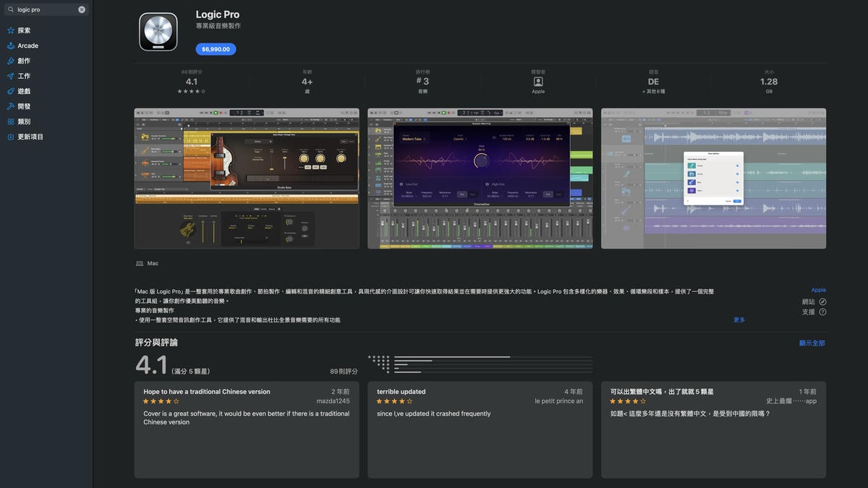Click the Logic Pro app icon
Image resolution: width=868 pixels, height=488 pixels.
click(158, 32)
